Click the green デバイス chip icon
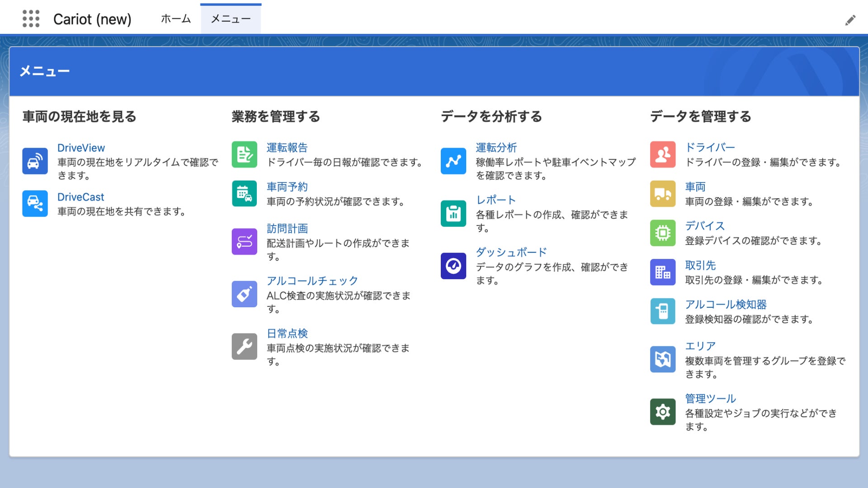868x488 pixels. 662,233
